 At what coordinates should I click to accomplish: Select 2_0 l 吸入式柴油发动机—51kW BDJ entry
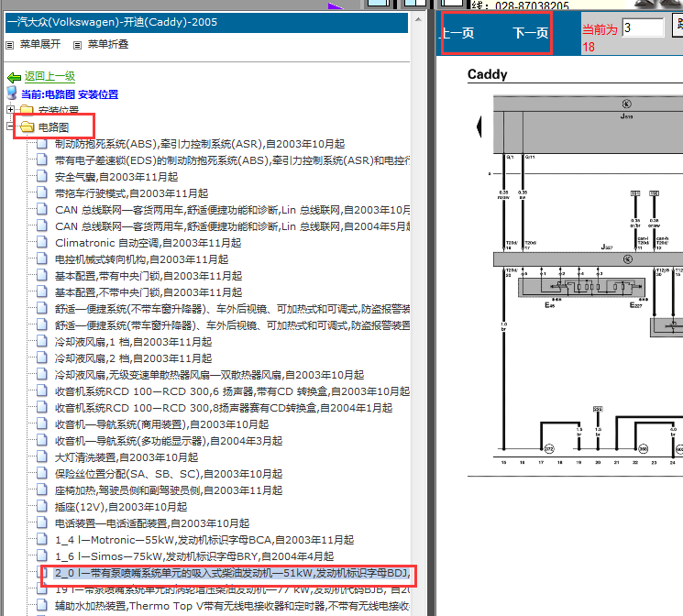(232, 573)
